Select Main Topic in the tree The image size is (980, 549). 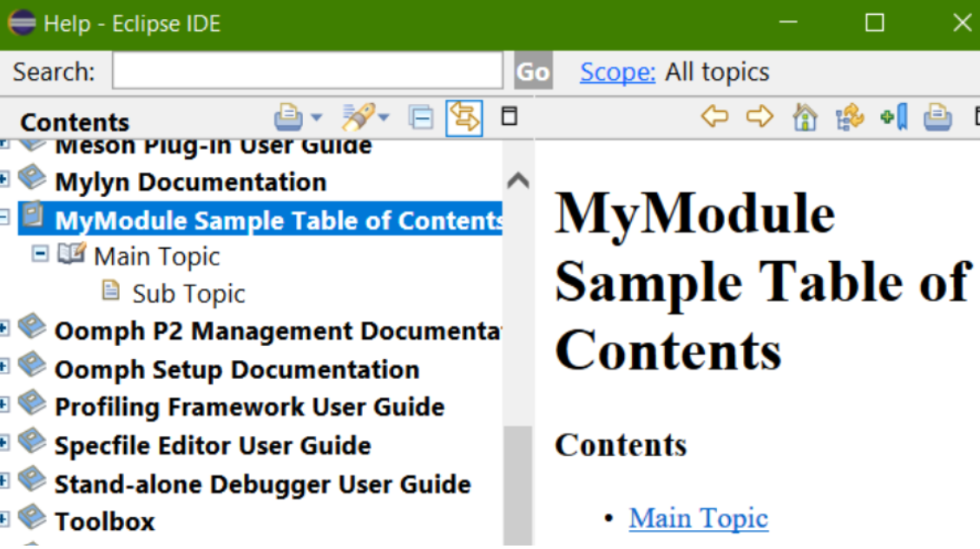coord(157,257)
